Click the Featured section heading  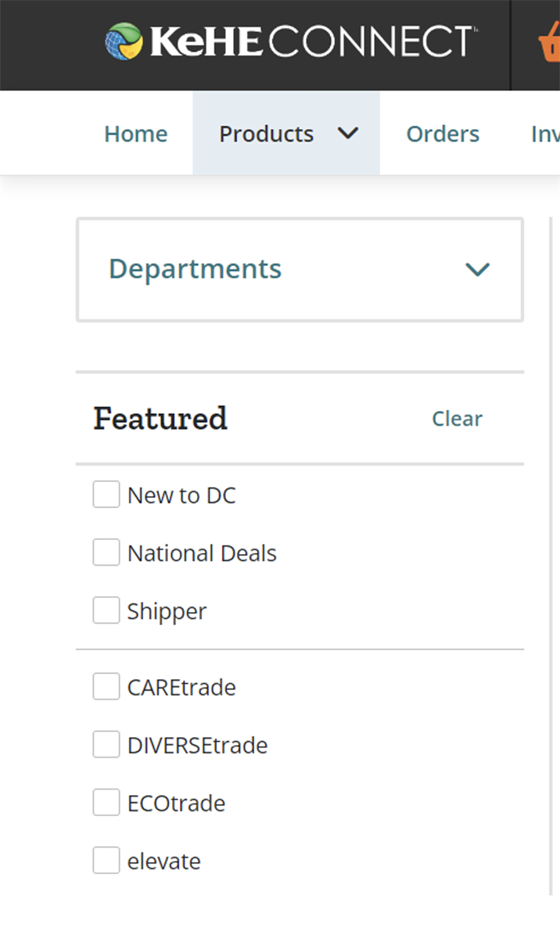(160, 419)
